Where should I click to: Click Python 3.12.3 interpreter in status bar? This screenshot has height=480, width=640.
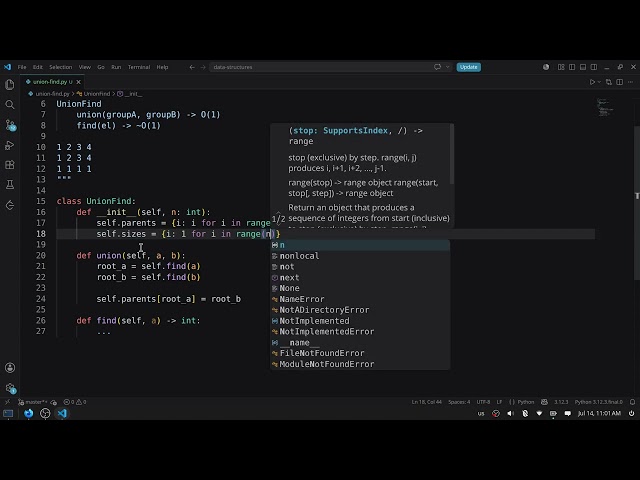599,402
